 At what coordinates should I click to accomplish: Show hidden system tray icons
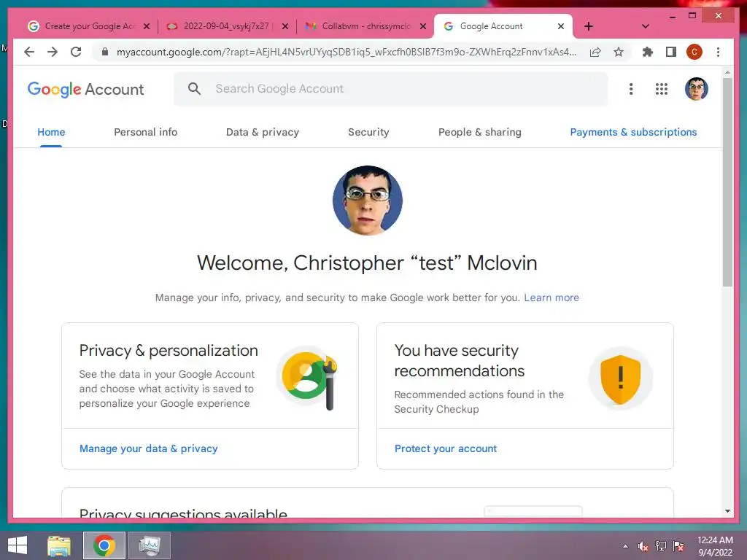625,546
